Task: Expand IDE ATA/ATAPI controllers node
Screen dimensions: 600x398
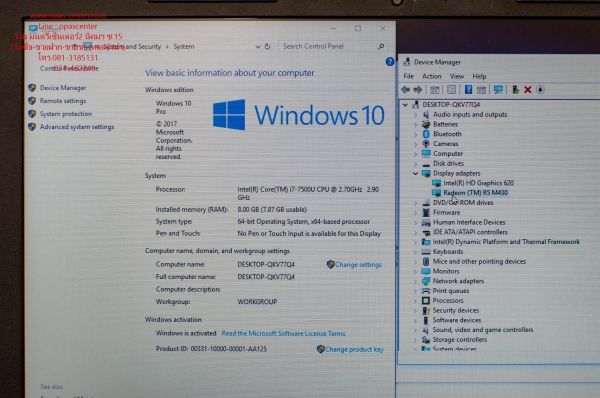Action: click(x=416, y=232)
